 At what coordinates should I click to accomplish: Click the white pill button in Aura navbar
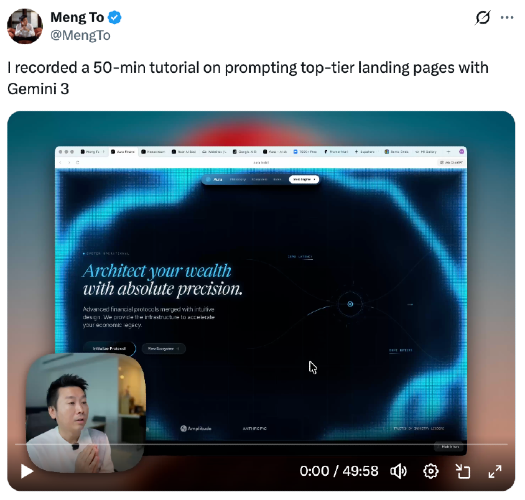point(304,180)
